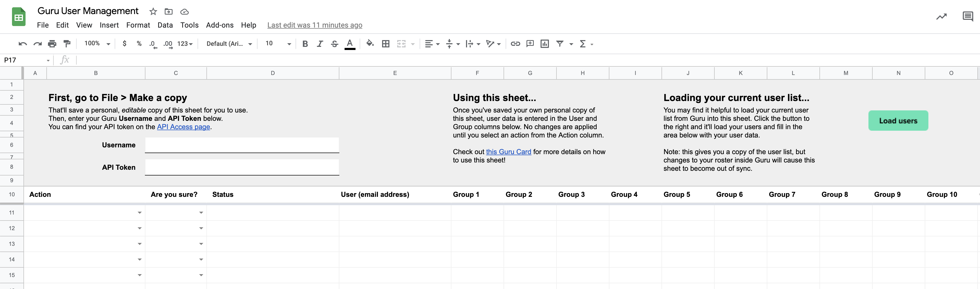The width and height of the screenshot is (980, 289).
Task: Toggle strikethrough formatting
Action: coord(334,44)
